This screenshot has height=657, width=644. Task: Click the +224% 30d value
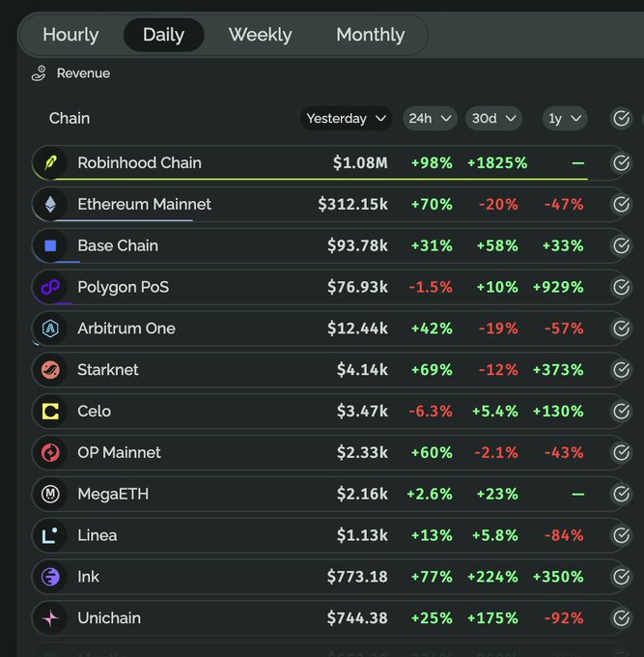[492, 577]
